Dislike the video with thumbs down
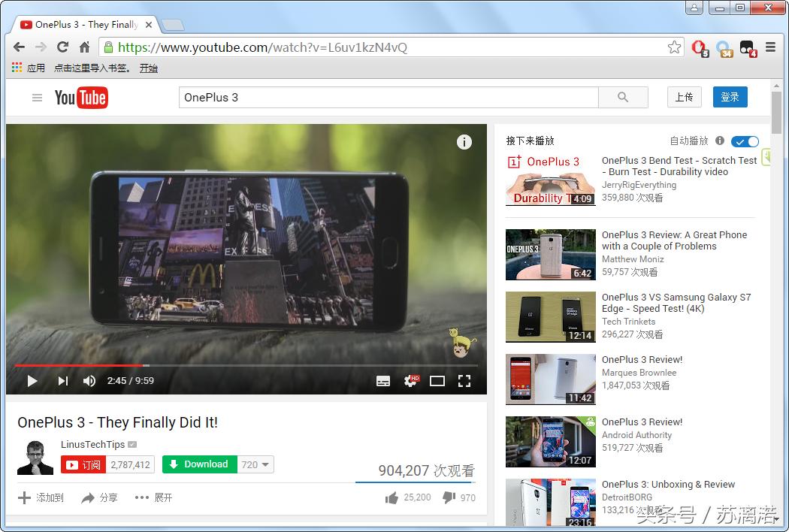 click(449, 497)
